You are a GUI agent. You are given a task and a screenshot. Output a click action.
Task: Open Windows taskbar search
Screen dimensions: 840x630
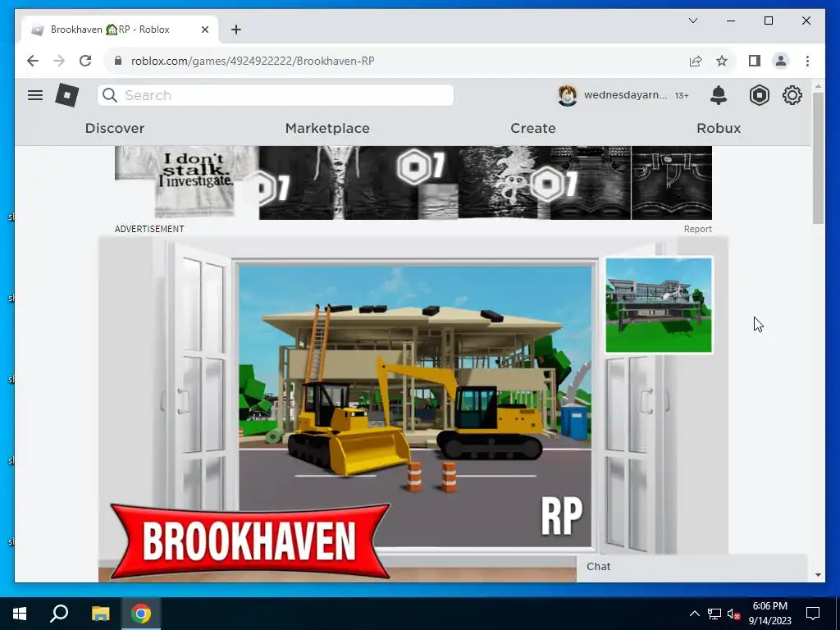coord(59,614)
